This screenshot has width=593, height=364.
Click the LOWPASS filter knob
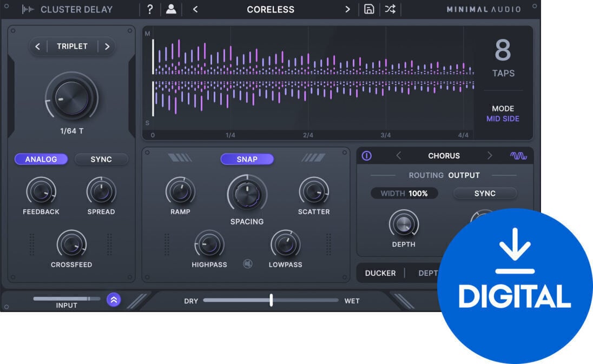pos(286,244)
